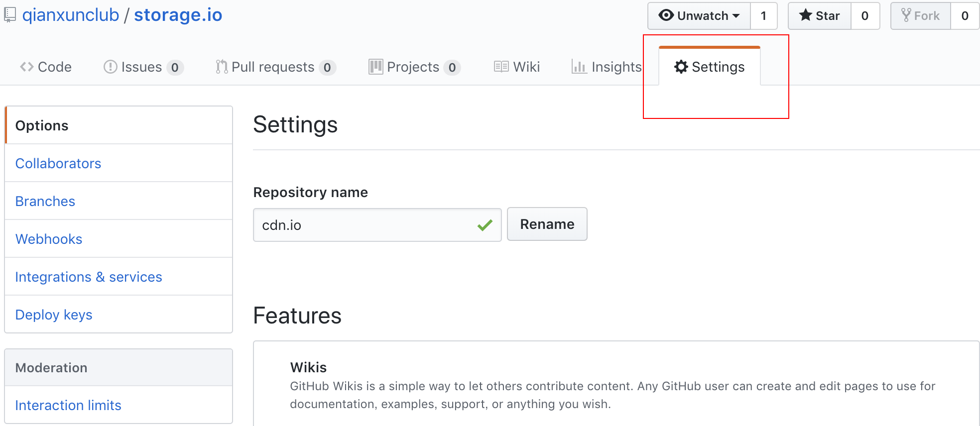
Task: Click the Issues exclamation circle icon
Action: click(110, 67)
